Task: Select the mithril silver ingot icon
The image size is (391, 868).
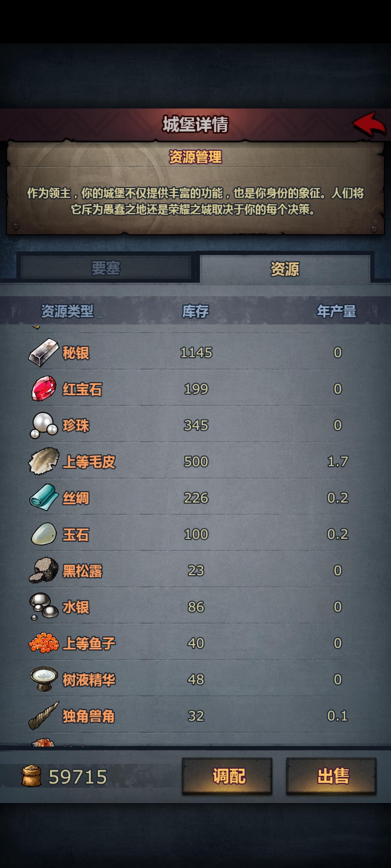Action: 43,353
